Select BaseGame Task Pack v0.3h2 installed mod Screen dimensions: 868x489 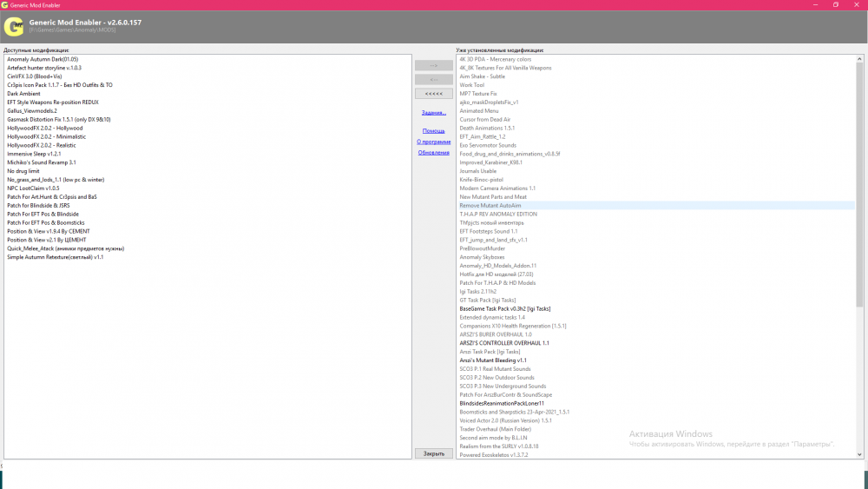point(504,308)
